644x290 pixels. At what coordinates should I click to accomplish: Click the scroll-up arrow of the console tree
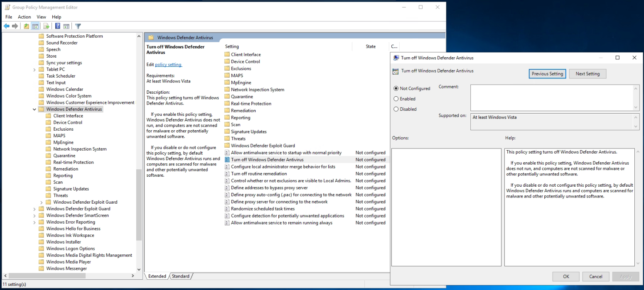point(139,37)
